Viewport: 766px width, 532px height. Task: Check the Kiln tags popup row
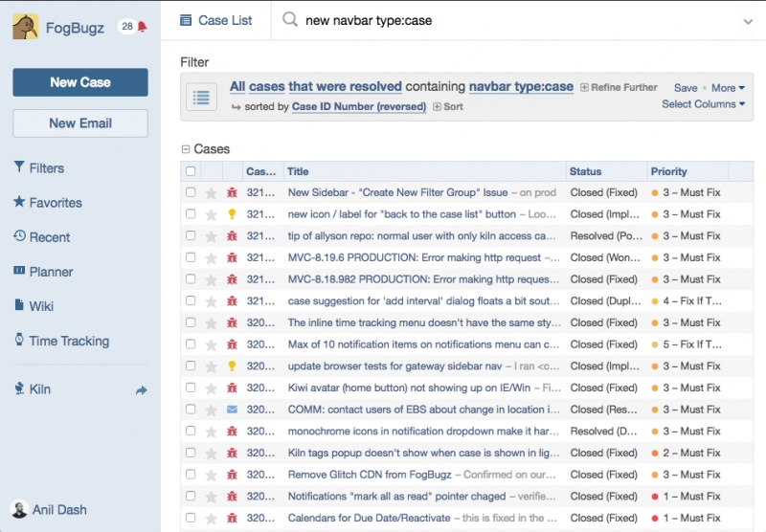pyautogui.click(x=191, y=453)
